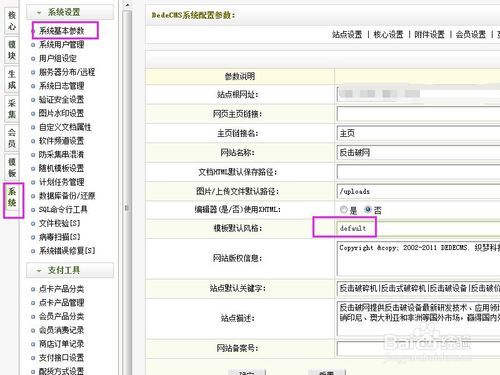The width and height of the screenshot is (500, 375).
Task: Open 支付接口设置
Action: 61,358
